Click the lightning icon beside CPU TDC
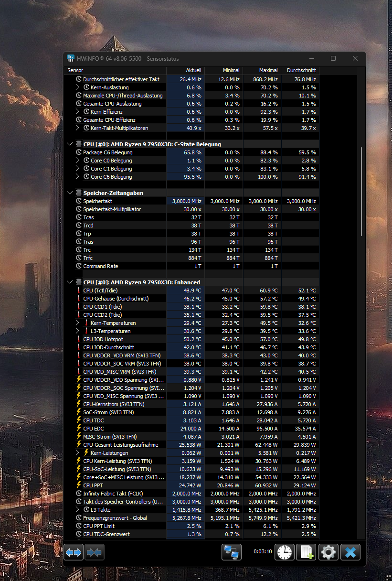 tap(79, 420)
